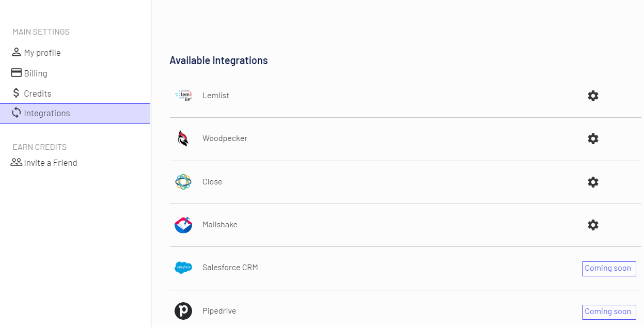This screenshot has height=327, width=644.
Task: Click the Close CRM settings gear
Action: coord(593,182)
